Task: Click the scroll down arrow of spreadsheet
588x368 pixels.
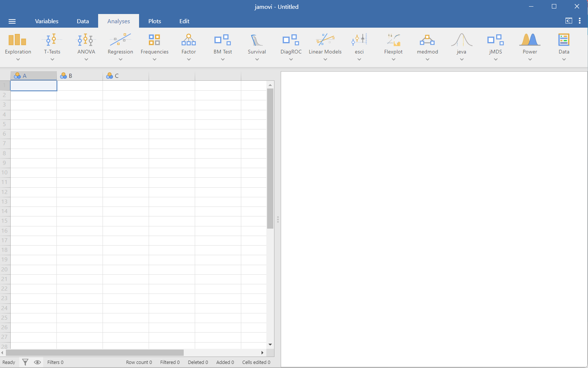Action: (270, 344)
